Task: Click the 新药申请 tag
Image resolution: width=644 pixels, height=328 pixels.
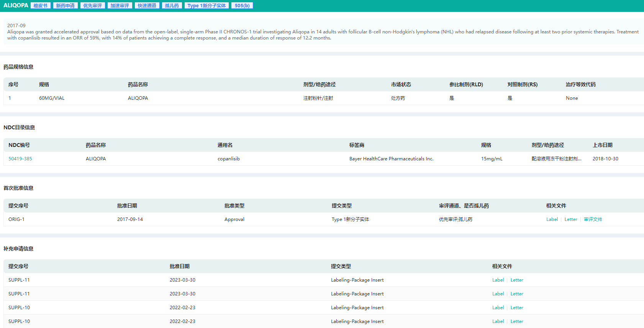Action: tap(65, 6)
